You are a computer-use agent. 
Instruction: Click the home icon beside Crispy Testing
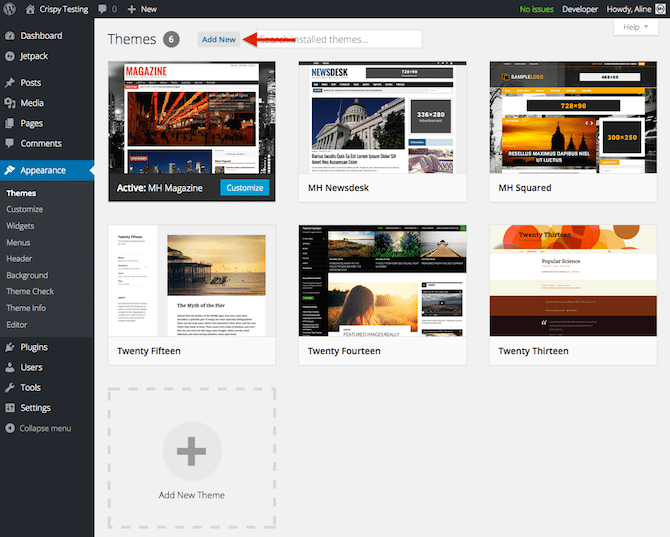point(30,9)
